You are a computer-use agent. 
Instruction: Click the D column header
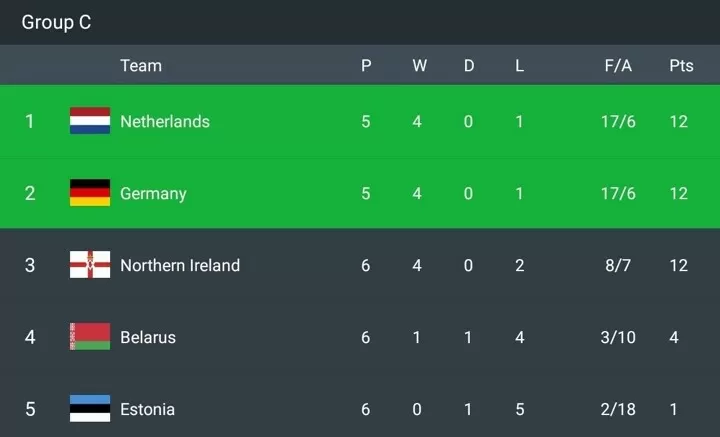469,66
